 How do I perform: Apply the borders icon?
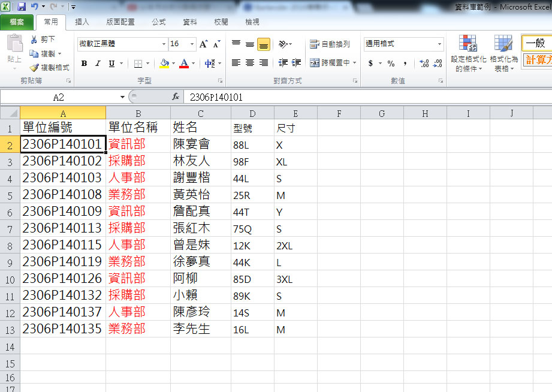[x=138, y=64]
